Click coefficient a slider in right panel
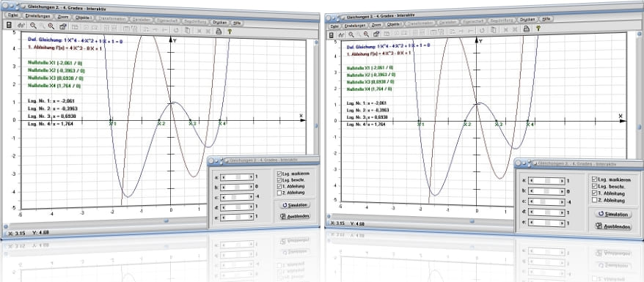This screenshot has width=644, height=282. pos(546,180)
